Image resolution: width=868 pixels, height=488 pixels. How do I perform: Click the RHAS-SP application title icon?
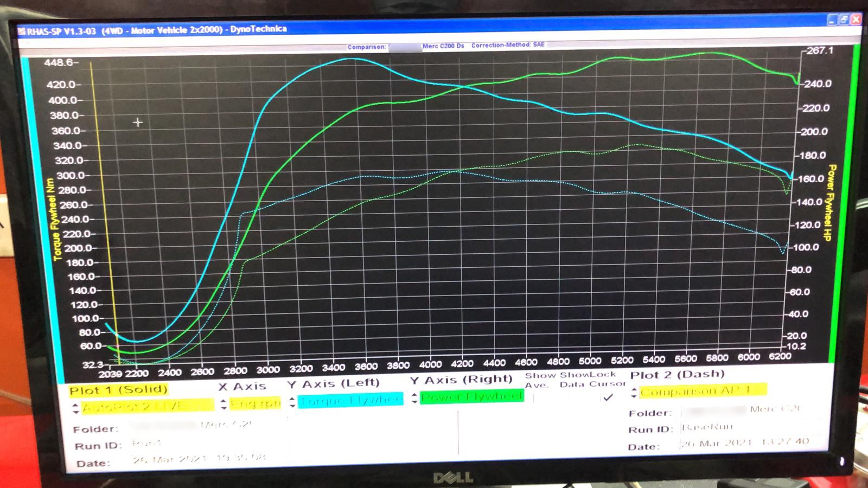[22, 31]
